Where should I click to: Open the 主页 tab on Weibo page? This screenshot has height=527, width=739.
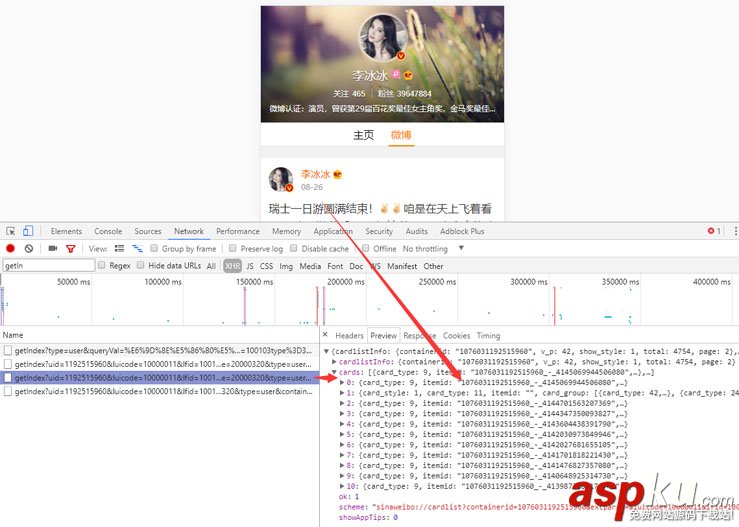click(x=363, y=135)
